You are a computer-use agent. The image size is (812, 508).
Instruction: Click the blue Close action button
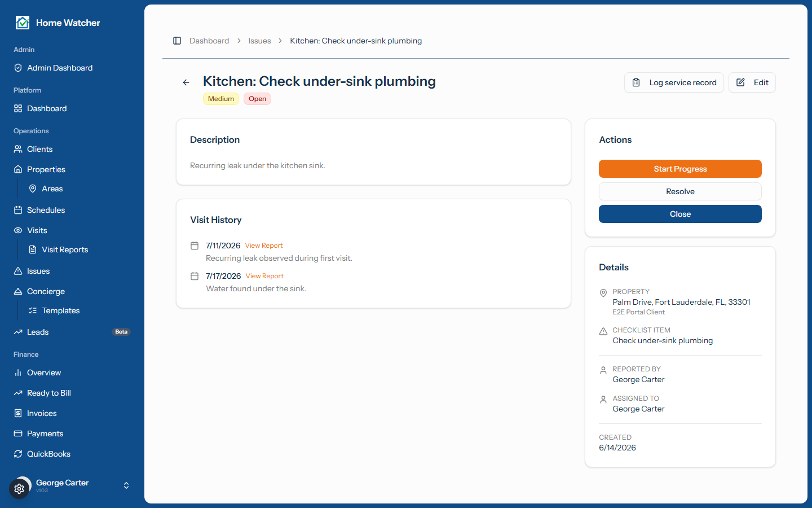coord(680,214)
